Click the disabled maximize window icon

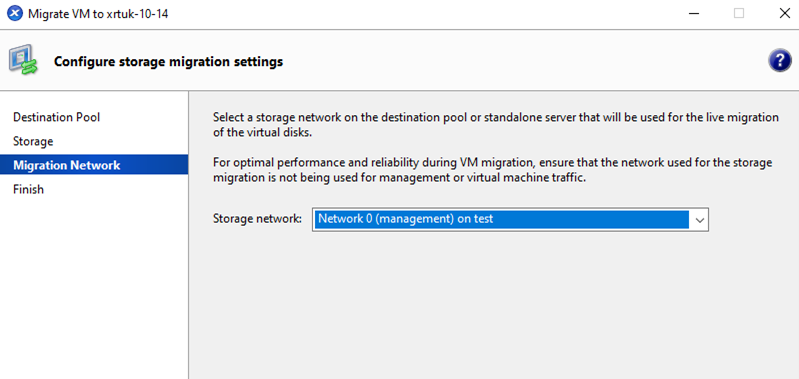(739, 14)
